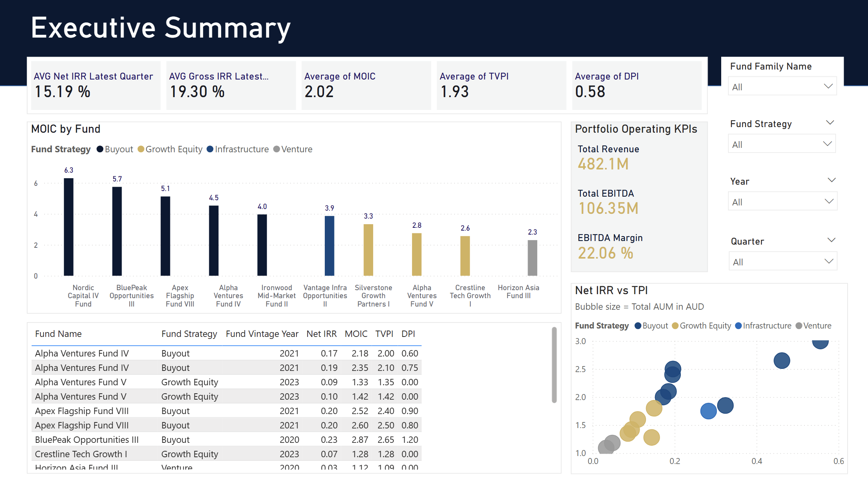This screenshot has height=482, width=868.
Task: Click the Apex Flagship Fund VIII bar
Action: point(166,236)
